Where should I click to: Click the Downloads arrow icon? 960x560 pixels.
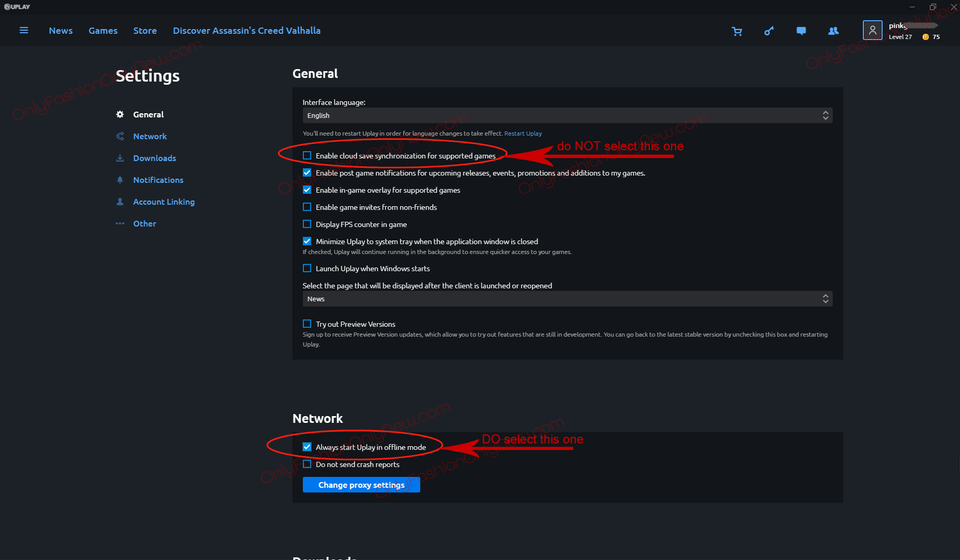(x=120, y=158)
